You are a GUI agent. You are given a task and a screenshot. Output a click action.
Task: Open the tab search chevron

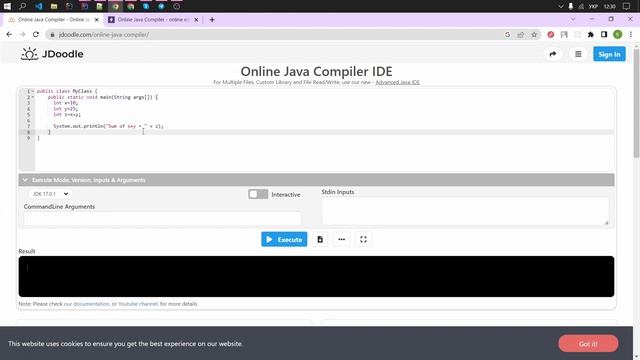[x=573, y=19]
